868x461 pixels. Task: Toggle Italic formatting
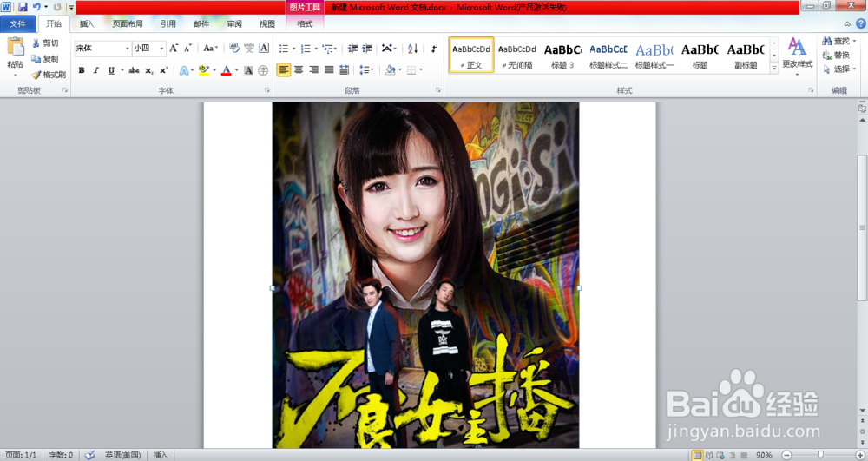[95, 70]
